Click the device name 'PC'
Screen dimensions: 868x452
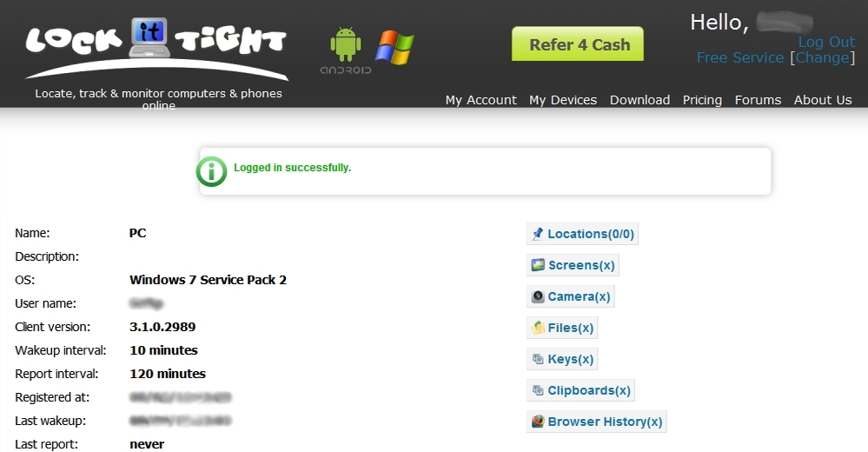point(138,233)
